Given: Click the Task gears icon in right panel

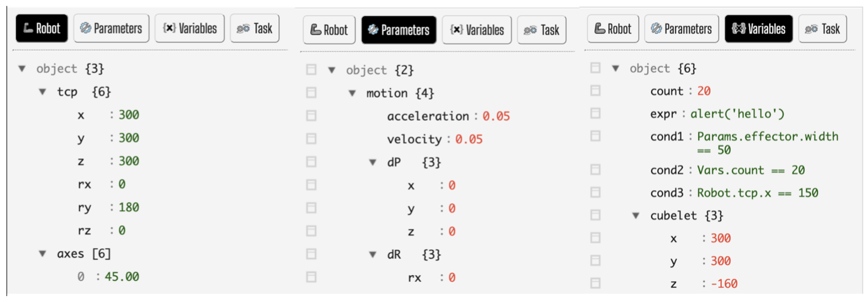Looking at the screenshot, I should tap(811, 29).
